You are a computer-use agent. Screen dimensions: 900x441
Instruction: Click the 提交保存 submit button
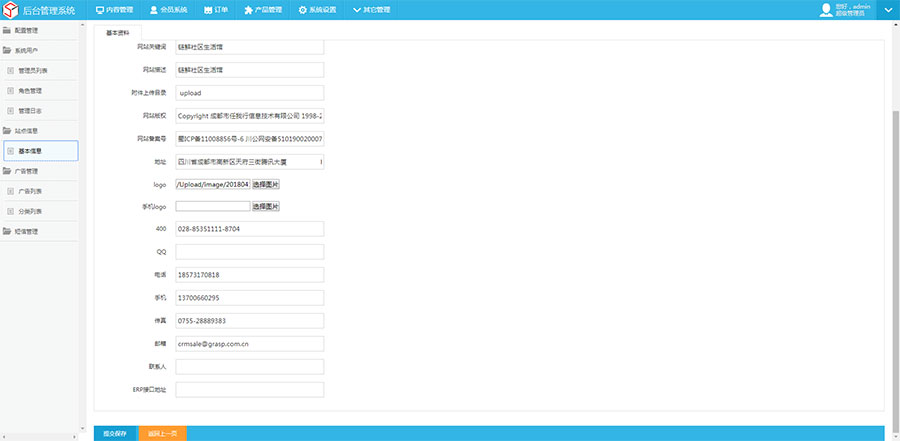[115, 434]
